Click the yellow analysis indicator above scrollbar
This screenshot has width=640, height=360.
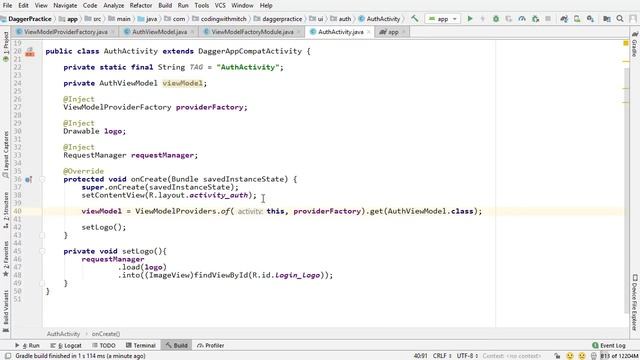626,43
